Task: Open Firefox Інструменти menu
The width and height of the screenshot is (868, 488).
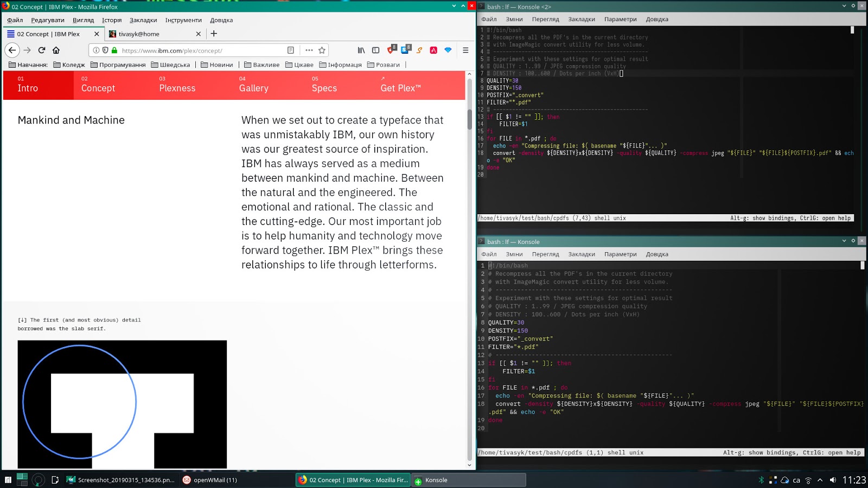Action: pyautogui.click(x=183, y=20)
